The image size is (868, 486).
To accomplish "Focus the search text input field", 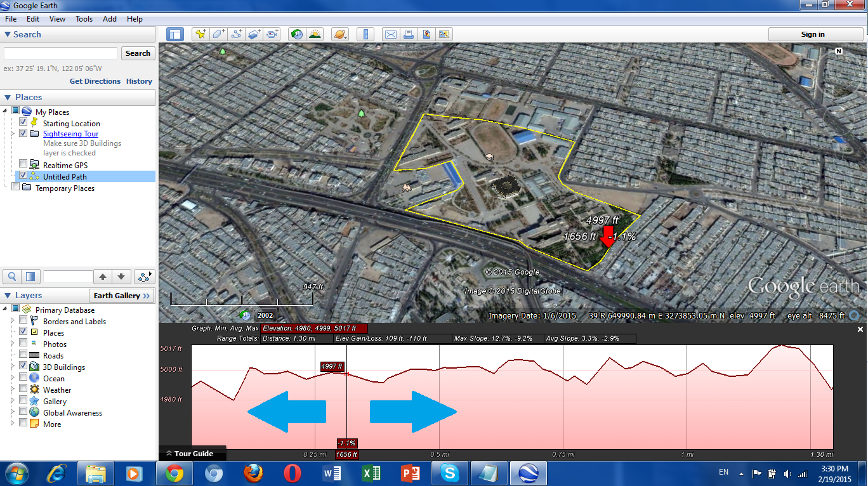I will coord(60,53).
